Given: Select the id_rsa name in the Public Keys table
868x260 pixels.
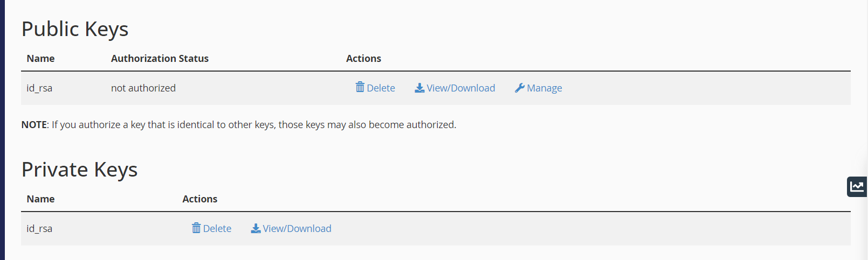Looking at the screenshot, I should coord(39,88).
